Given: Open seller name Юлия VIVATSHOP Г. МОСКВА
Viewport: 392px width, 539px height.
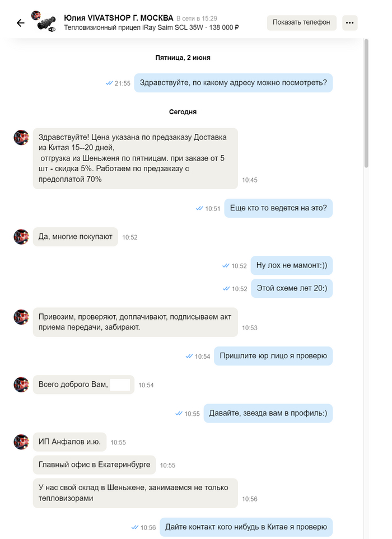Looking at the screenshot, I should pos(119,18).
